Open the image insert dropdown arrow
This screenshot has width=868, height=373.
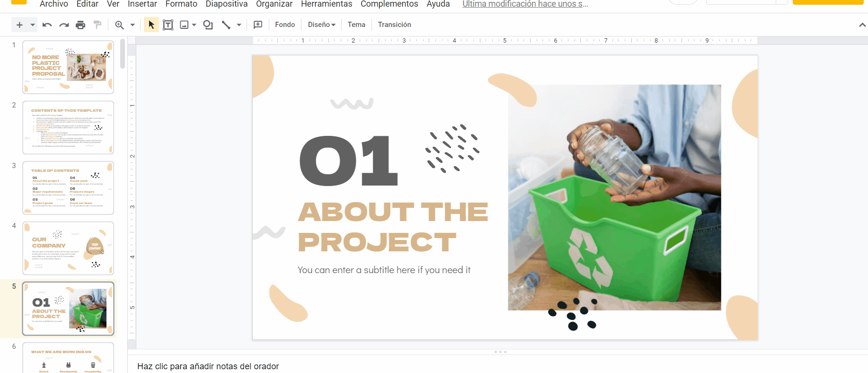(194, 25)
